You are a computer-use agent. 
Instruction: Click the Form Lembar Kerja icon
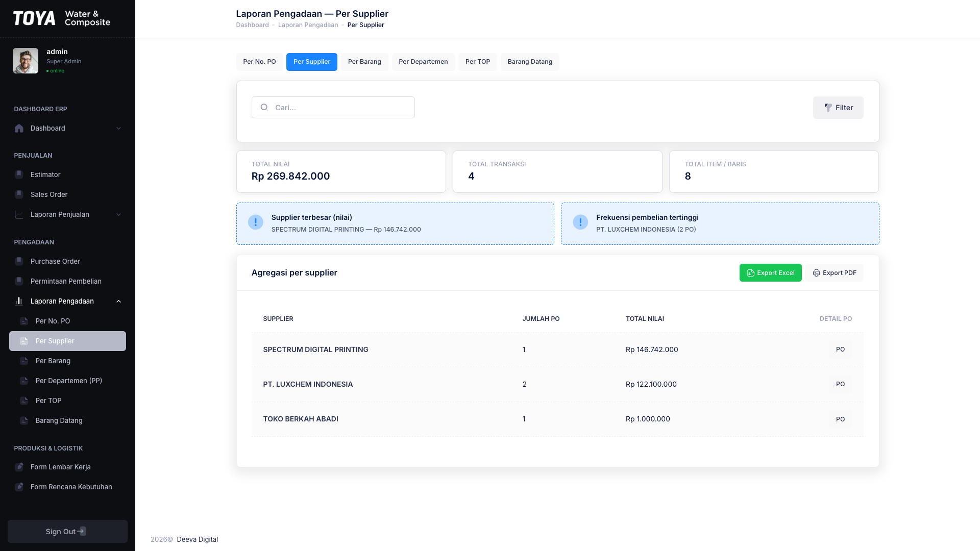point(19,467)
